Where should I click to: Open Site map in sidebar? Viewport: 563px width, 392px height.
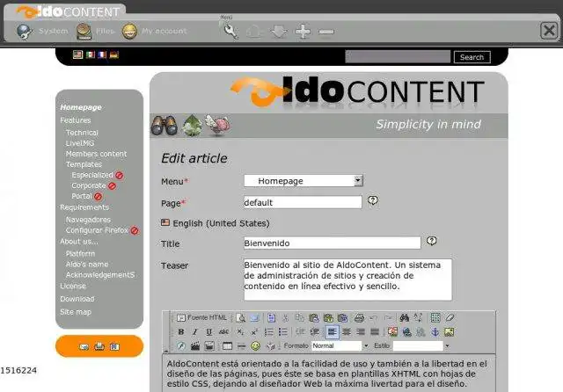click(76, 312)
